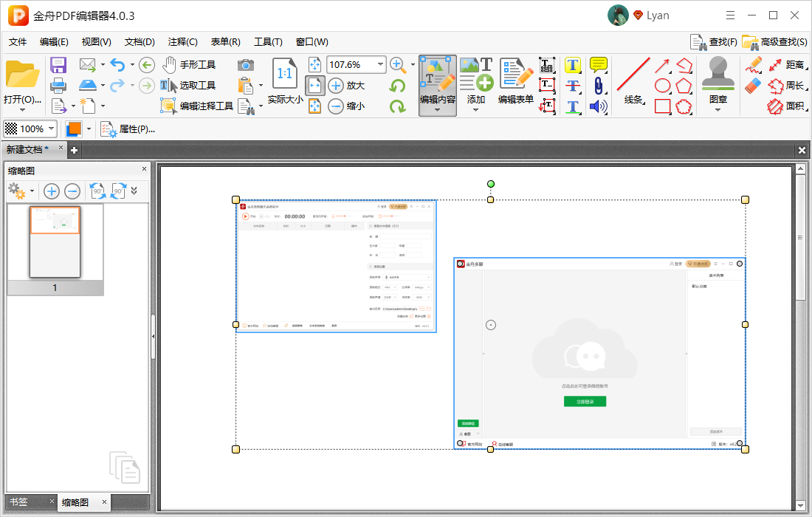Open the 注释(C) menu
Image resolution: width=812 pixels, height=517 pixels.
182,42
